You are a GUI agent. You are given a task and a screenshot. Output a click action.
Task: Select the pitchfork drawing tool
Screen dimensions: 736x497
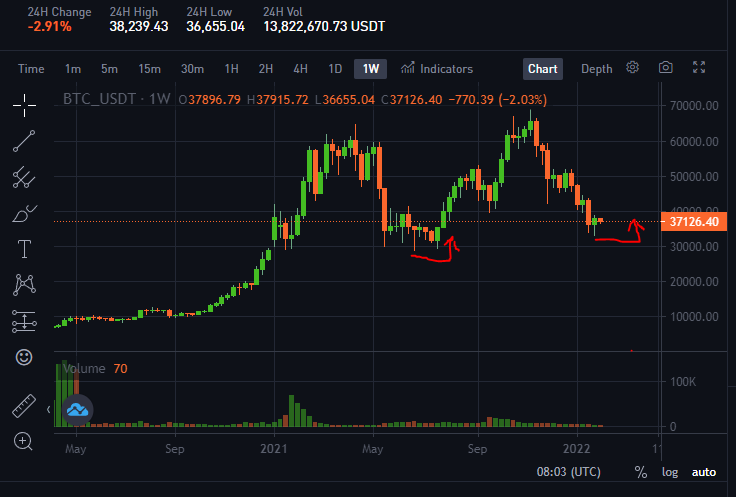[24, 177]
